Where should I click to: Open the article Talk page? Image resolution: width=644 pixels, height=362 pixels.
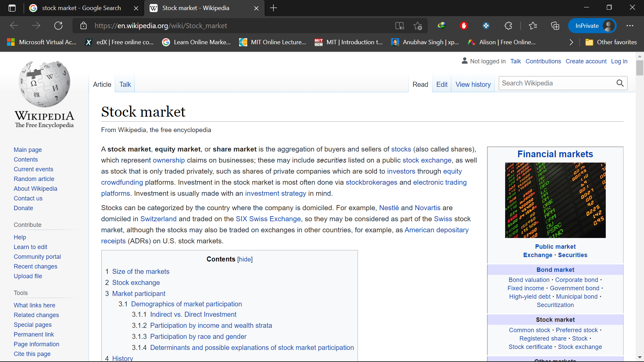click(x=125, y=84)
